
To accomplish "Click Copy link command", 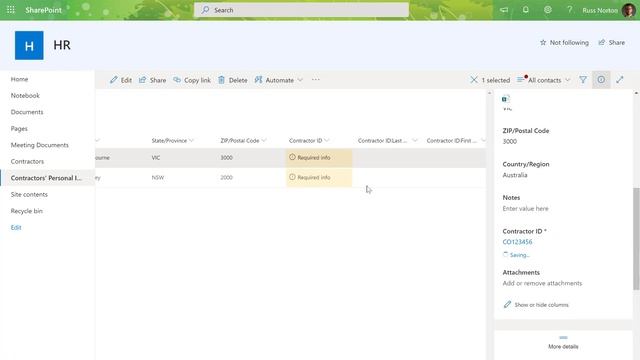I will pyautogui.click(x=192, y=80).
